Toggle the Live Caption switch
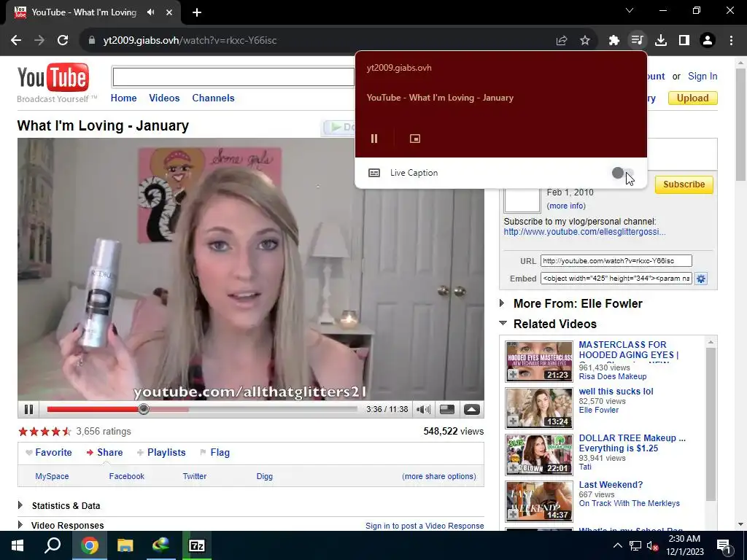The width and height of the screenshot is (747, 560). coord(623,173)
